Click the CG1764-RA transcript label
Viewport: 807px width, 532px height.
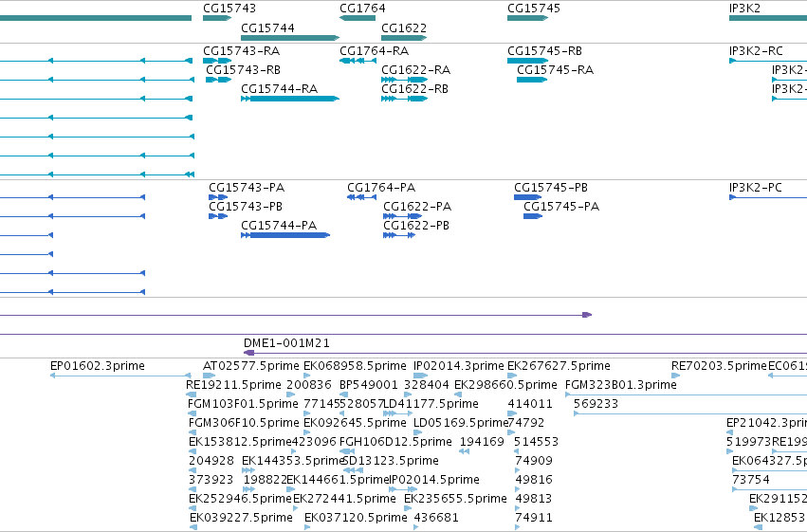[375, 50]
